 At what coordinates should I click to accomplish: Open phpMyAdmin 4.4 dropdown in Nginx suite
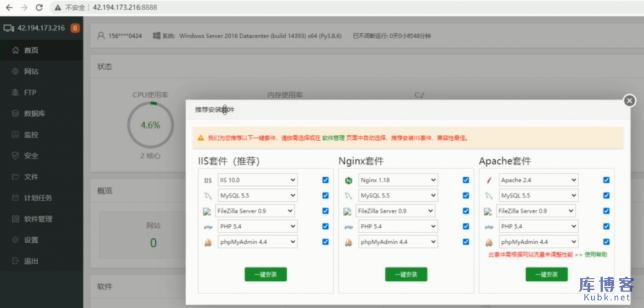tap(398, 242)
